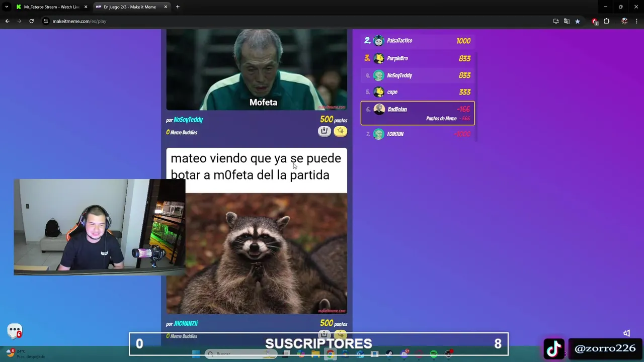Click expo's avatar icon
Screen dimensions: 644x362
coord(379,92)
